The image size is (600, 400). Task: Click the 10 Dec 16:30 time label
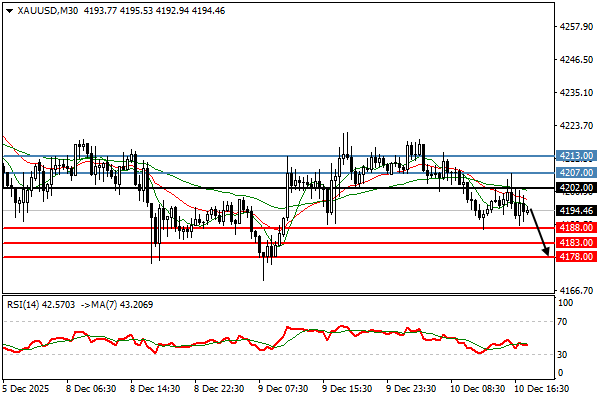tap(540, 385)
